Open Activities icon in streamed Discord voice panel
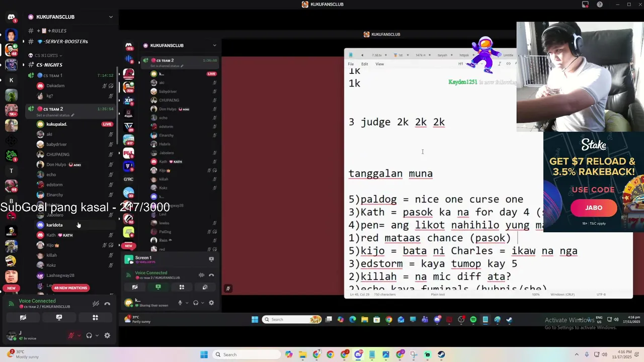The width and height of the screenshot is (644, 362). (x=182, y=287)
